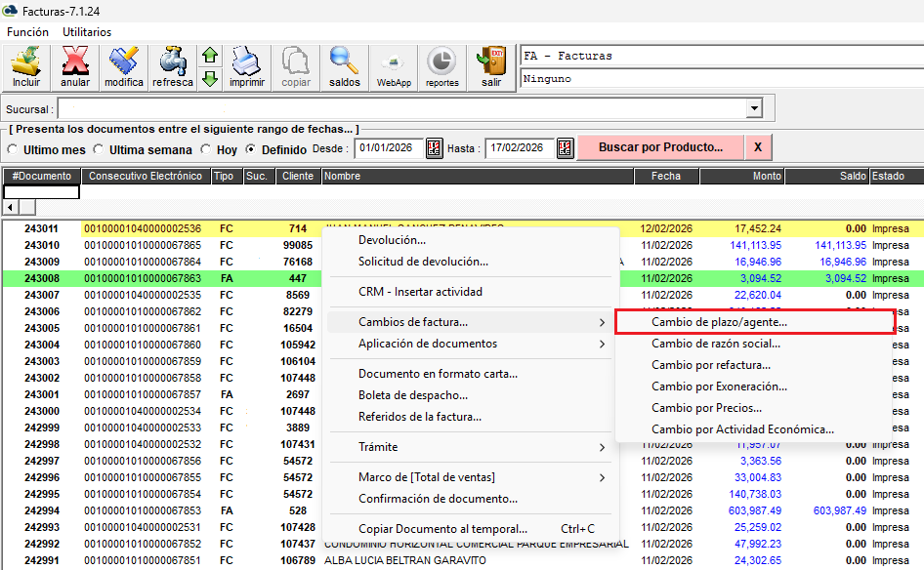
Task: Choose the Hoy date range option
Action: tap(205, 149)
